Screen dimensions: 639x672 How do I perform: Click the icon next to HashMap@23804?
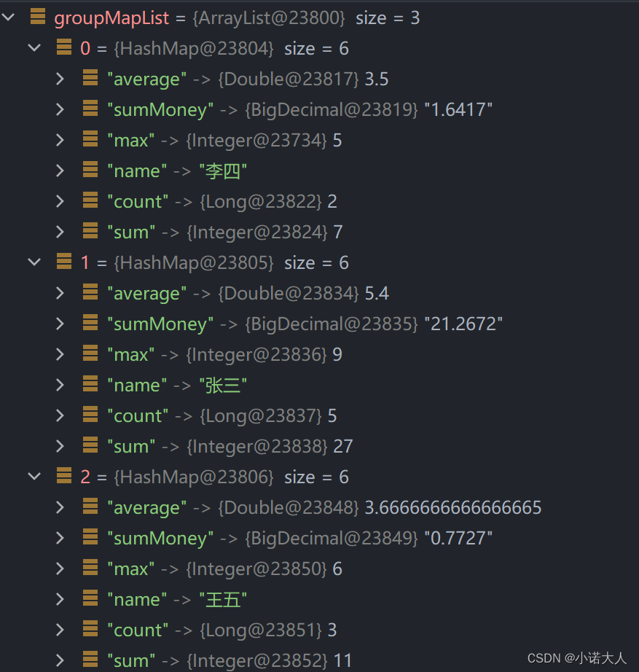pyautogui.click(x=64, y=47)
